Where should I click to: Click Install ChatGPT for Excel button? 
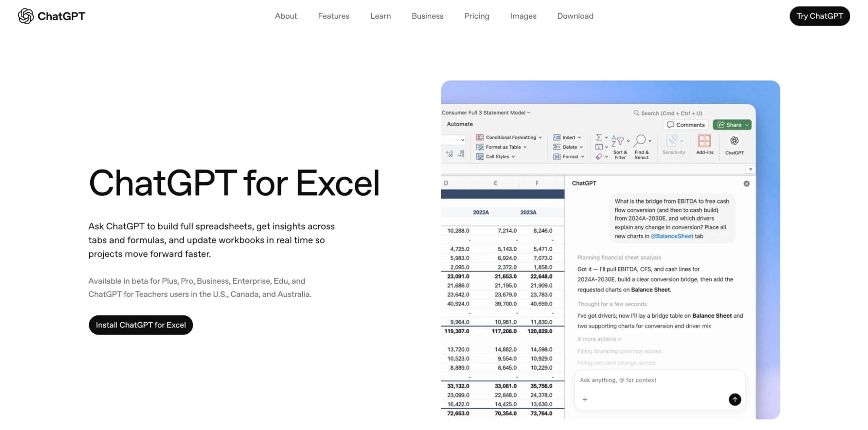click(141, 325)
